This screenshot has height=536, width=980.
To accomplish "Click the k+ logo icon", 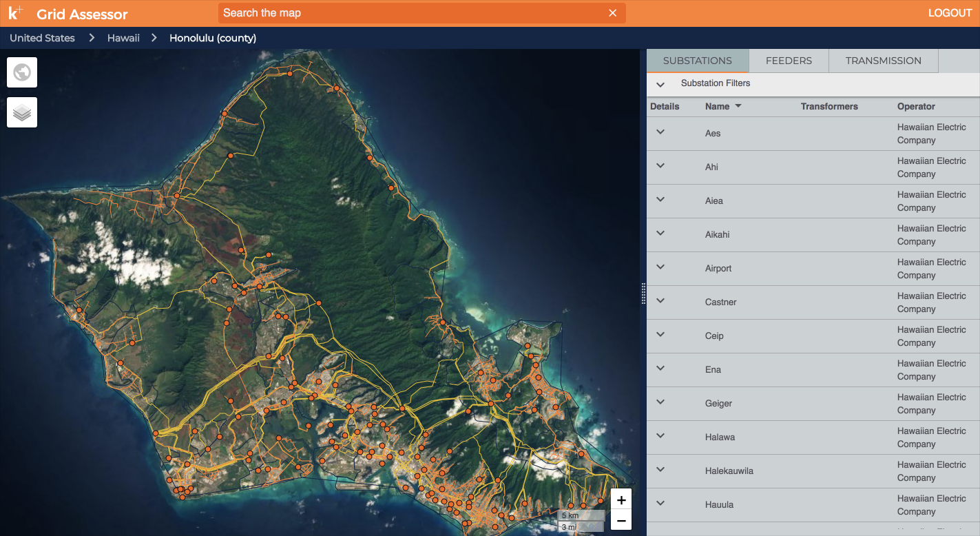I will coord(15,13).
